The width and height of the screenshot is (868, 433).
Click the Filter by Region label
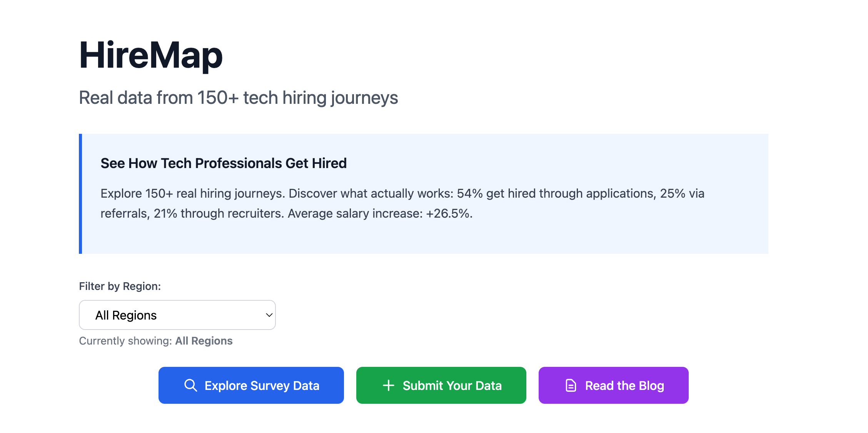120,286
